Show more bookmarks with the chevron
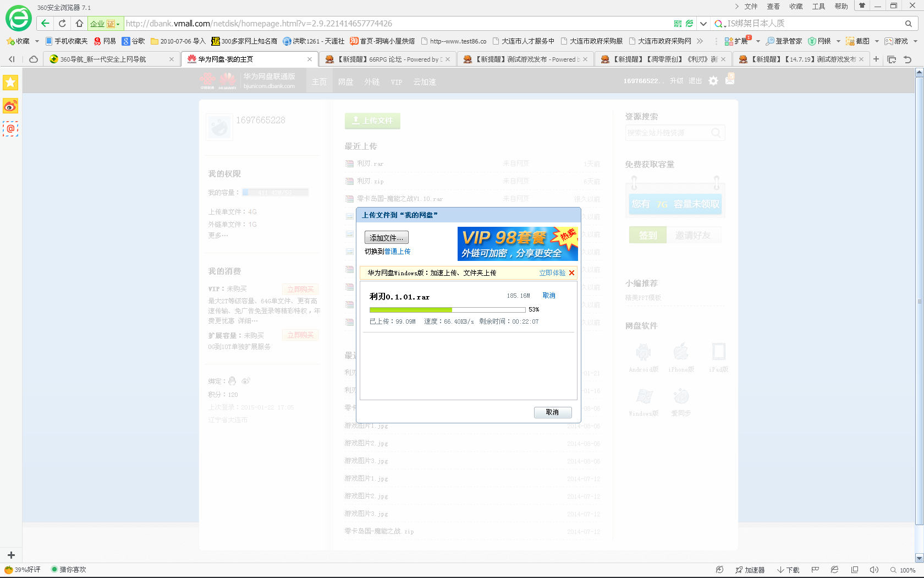 [x=700, y=41]
